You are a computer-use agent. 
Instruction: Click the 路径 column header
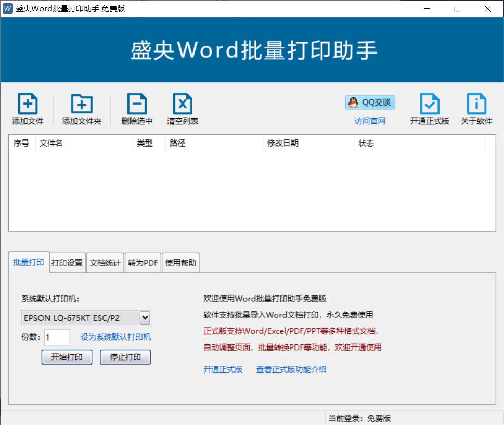coord(214,143)
